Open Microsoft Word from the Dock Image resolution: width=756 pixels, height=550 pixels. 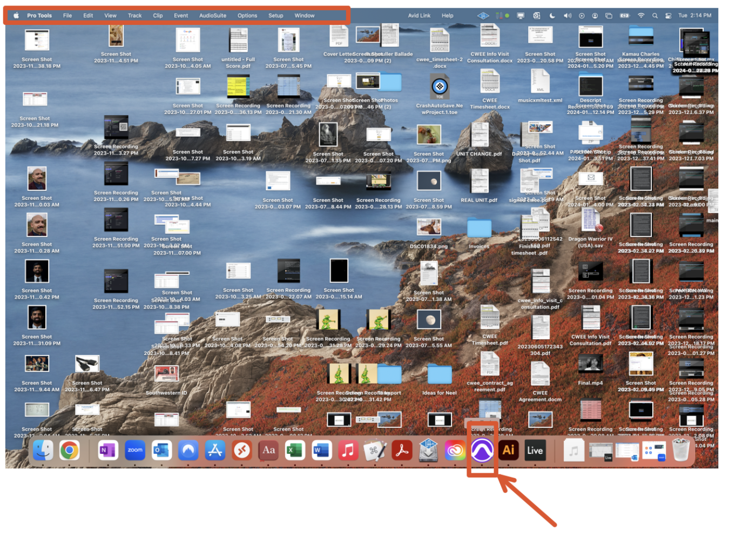coord(322,450)
